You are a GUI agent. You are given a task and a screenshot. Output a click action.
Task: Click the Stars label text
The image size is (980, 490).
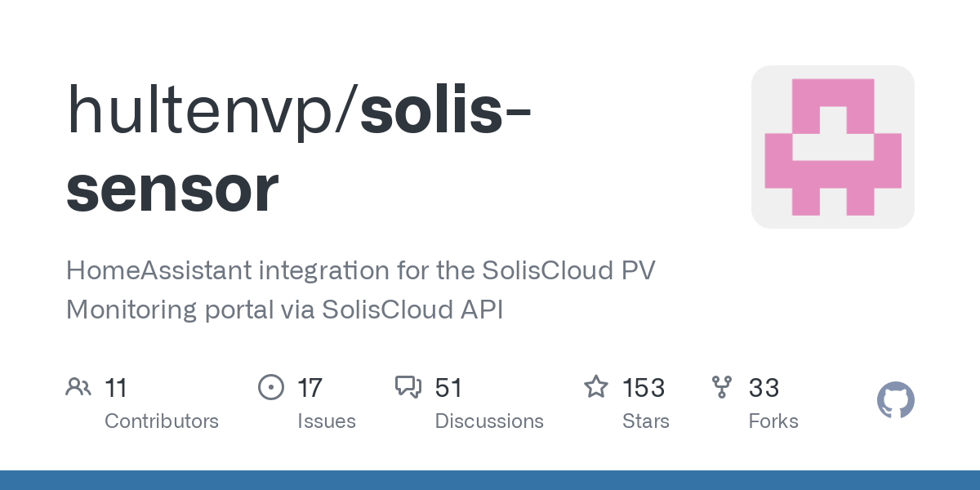tap(646, 421)
